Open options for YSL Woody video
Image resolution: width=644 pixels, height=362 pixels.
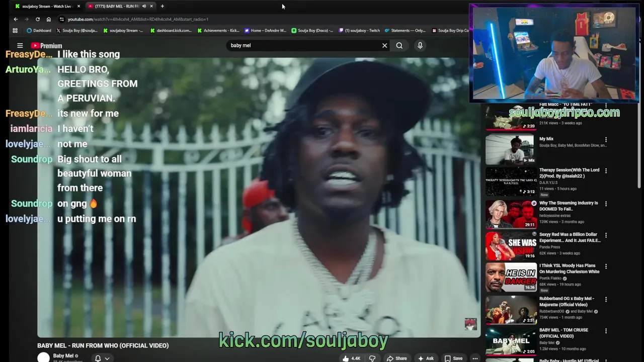coord(606,266)
